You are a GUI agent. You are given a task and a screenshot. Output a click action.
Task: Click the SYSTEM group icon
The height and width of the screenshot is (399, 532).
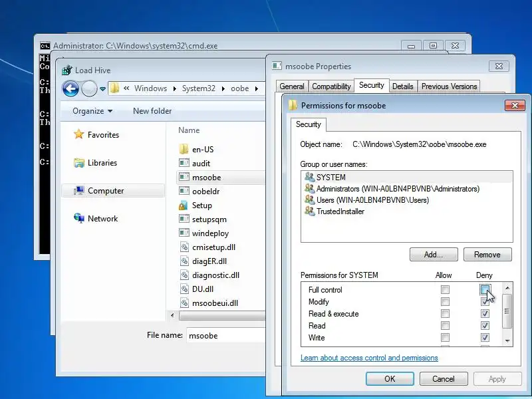309,177
